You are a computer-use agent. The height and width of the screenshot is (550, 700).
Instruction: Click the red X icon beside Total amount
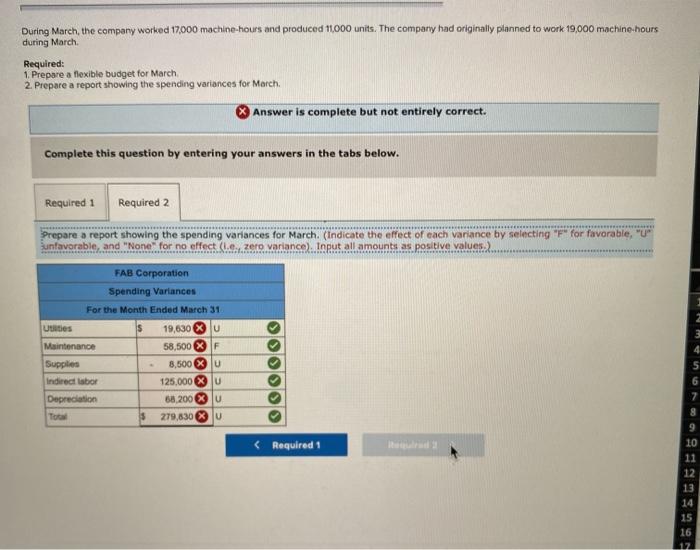[x=202, y=417]
